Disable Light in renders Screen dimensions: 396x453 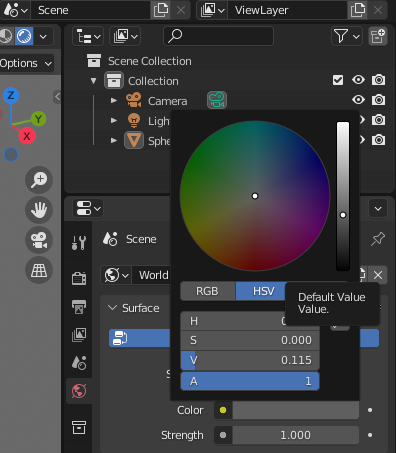point(378,120)
